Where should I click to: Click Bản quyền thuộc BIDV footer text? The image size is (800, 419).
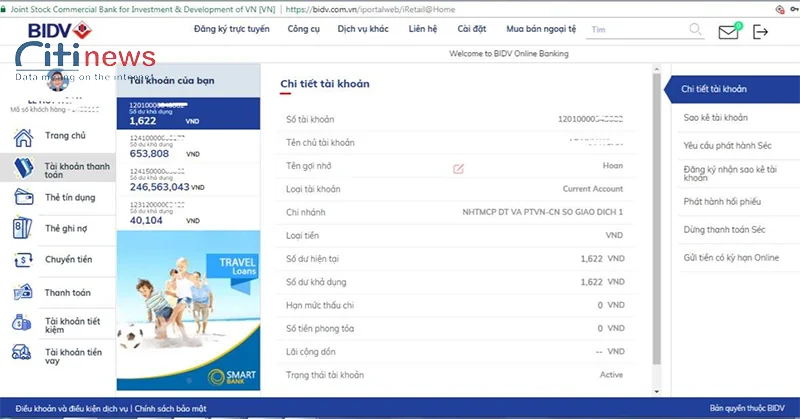click(x=747, y=408)
